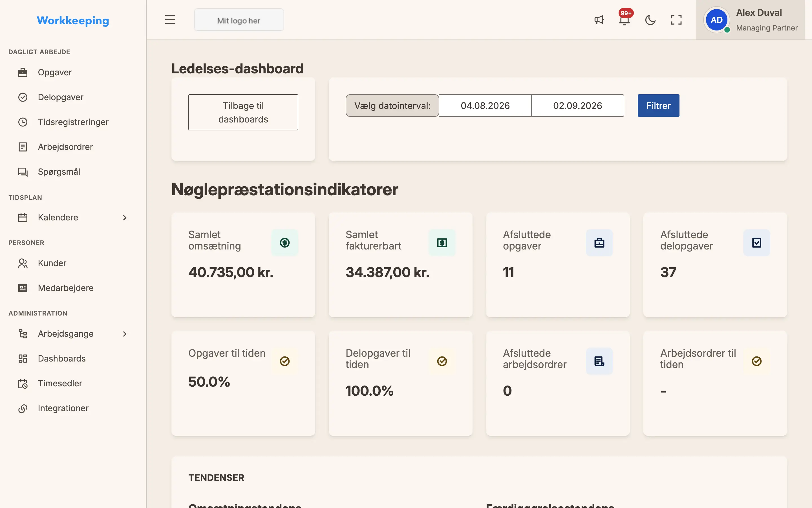
Task: Click the Afsluttede arbejdsordrer document icon
Action: pos(599,361)
